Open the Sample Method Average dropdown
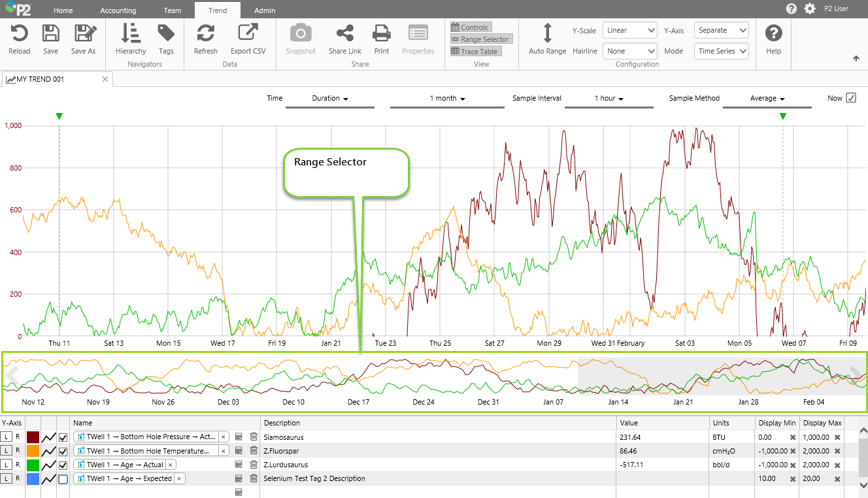 pos(767,99)
